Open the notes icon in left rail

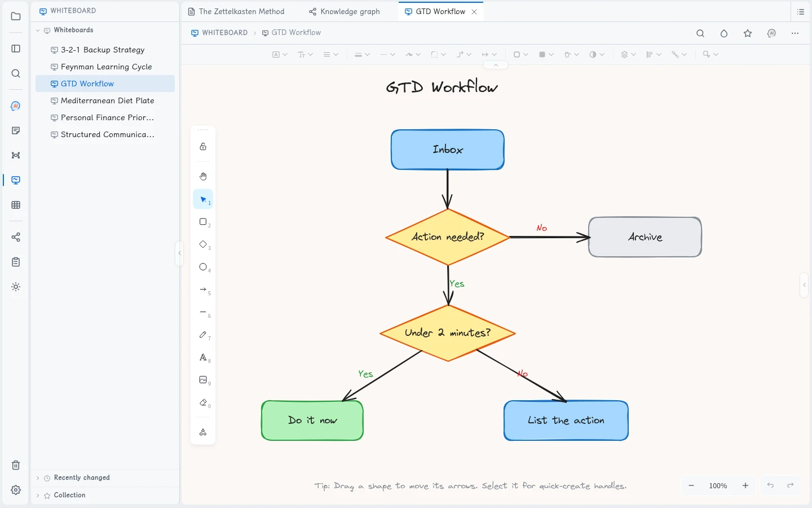(16, 130)
